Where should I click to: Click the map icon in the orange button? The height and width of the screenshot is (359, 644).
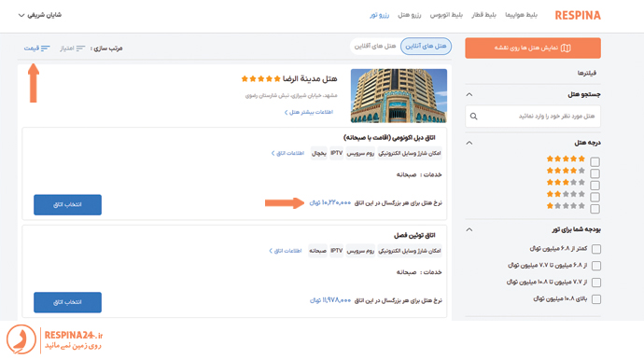click(566, 48)
